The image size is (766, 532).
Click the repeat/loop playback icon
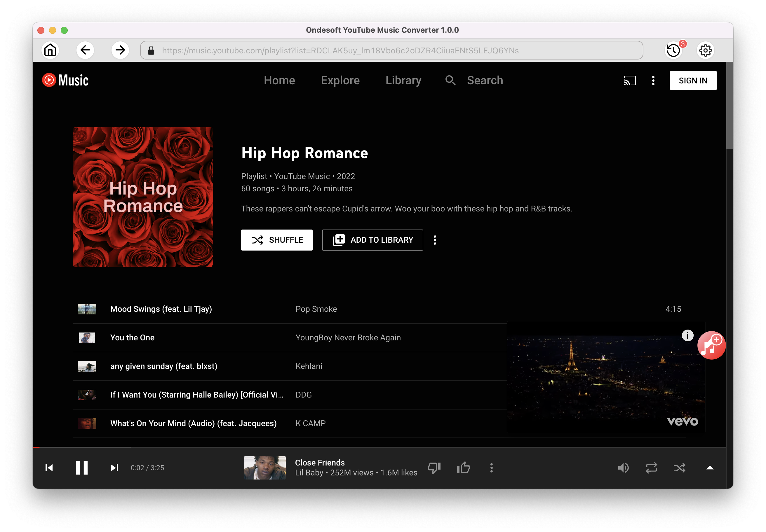pyautogui.click(x=652, y=468)
